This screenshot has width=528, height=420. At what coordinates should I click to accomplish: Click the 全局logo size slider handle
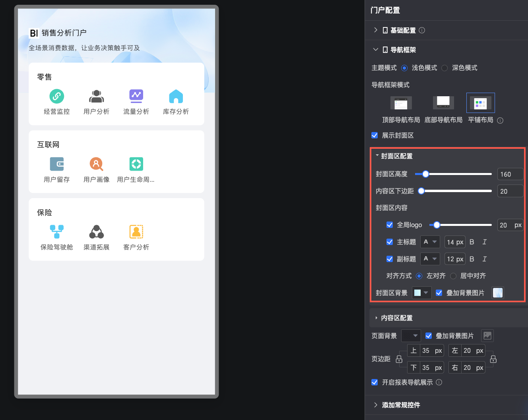tap(437, 225)
